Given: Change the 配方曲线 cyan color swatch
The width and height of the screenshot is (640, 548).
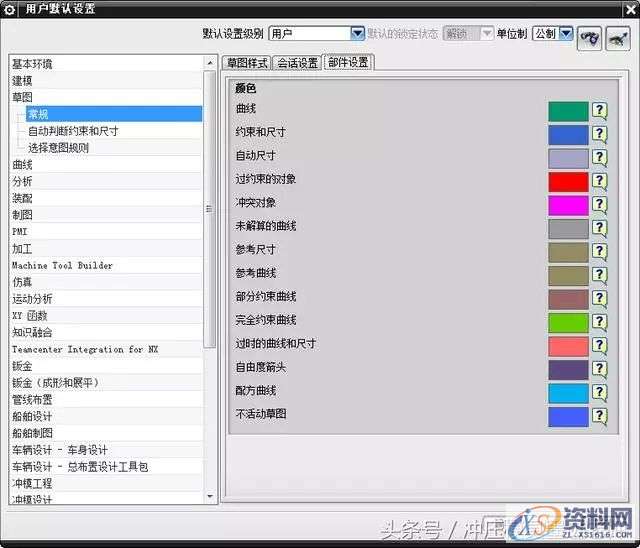Looking at the screenshot, I should (x=568, y=394).
